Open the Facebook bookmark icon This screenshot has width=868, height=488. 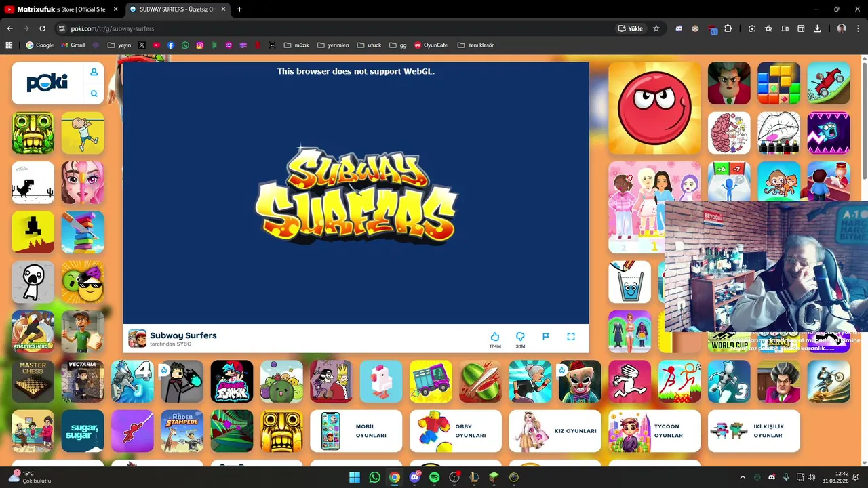point(171,45)
